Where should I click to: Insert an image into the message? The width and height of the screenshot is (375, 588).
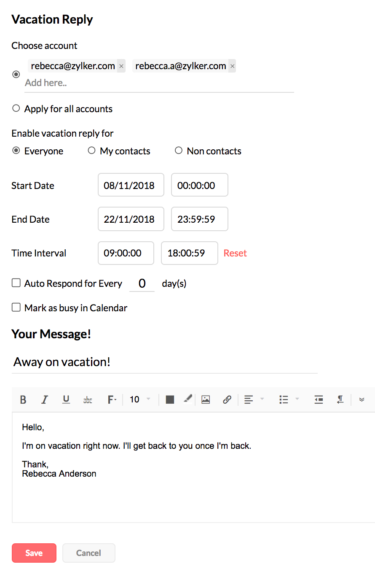click(x=206, y=399)
